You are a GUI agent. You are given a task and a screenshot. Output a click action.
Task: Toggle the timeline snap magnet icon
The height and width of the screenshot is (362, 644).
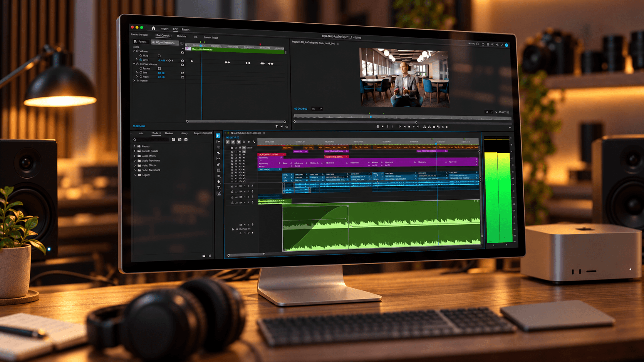(233, 142)
